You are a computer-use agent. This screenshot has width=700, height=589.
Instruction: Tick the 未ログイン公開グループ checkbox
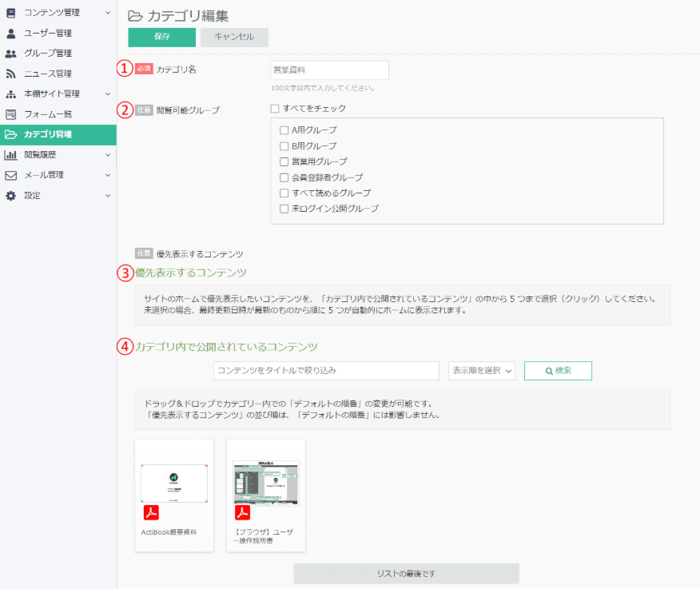click(284, 209)
